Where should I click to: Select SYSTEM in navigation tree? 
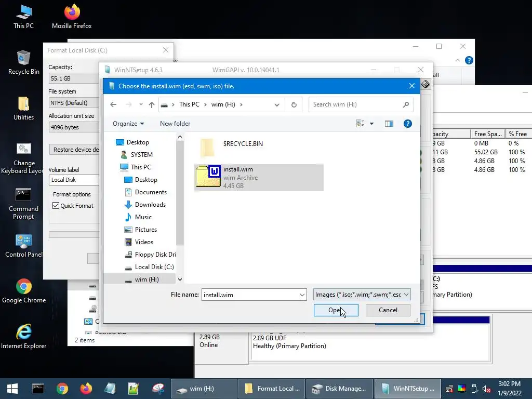pos(137,155)
